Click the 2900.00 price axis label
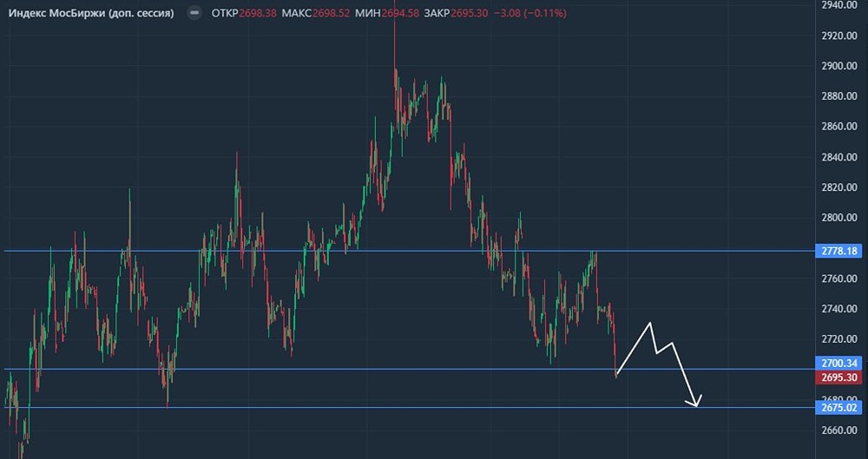Screen dimensions: 868x459 [841, 66]
